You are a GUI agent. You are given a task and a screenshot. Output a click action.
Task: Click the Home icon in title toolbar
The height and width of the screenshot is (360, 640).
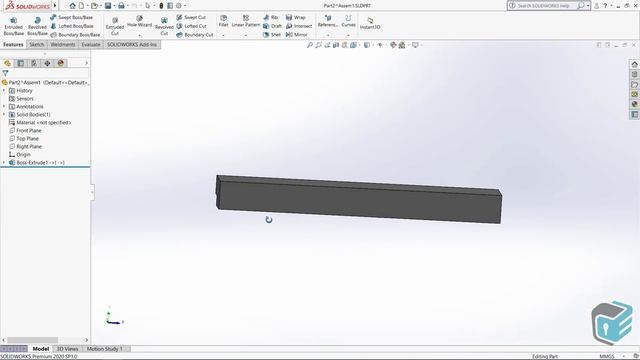[73, 6]
